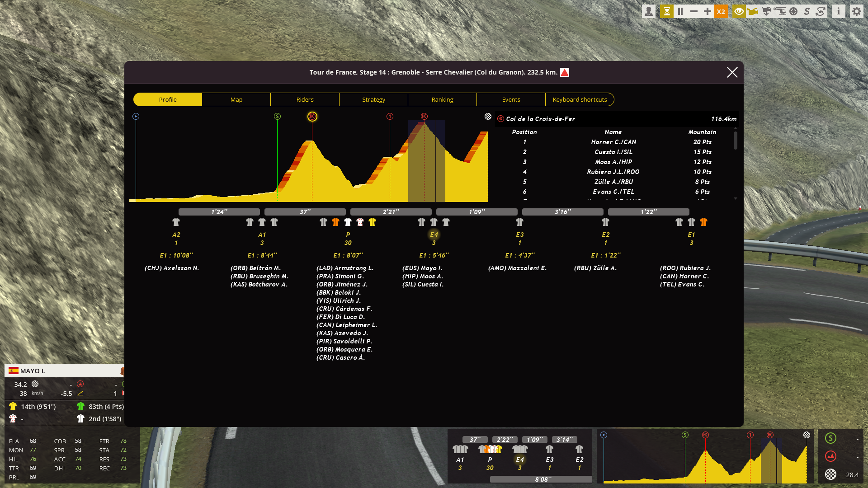868x488 pixels.
Task: Open the information panel icon
Action: [839, 11]
